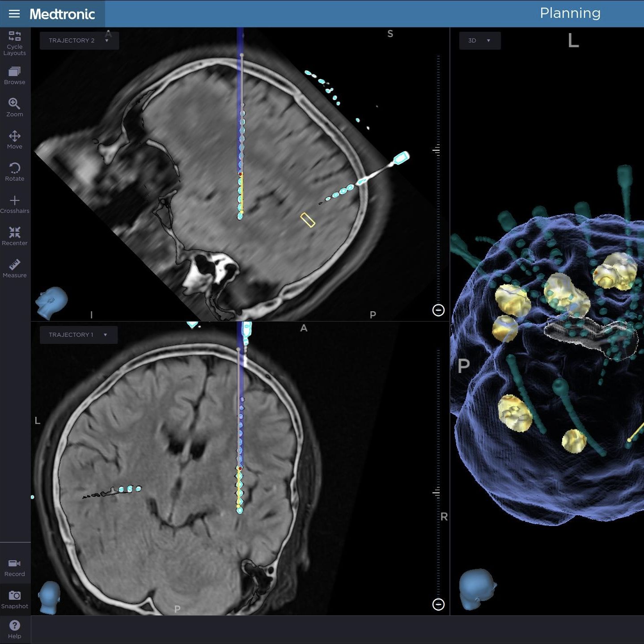Click the Recenter tool
644x644 pixels.
15,236
